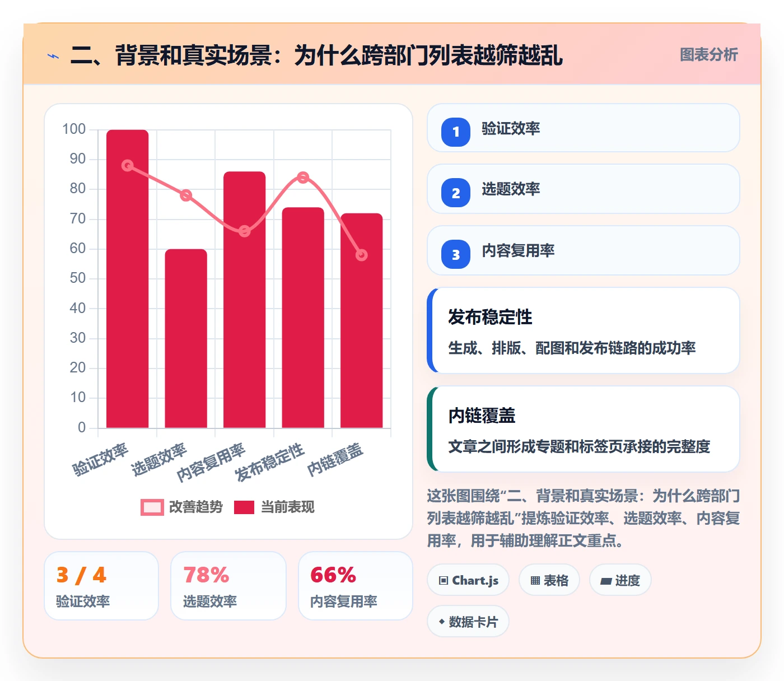Click the blue number 1 badge
Screen dimensions: 784x681
456,132
